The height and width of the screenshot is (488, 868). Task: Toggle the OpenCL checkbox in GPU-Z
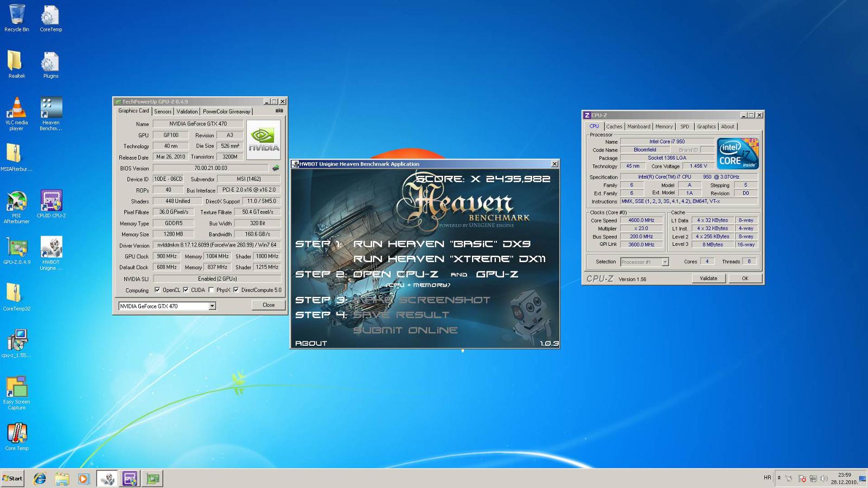[157, 290]
